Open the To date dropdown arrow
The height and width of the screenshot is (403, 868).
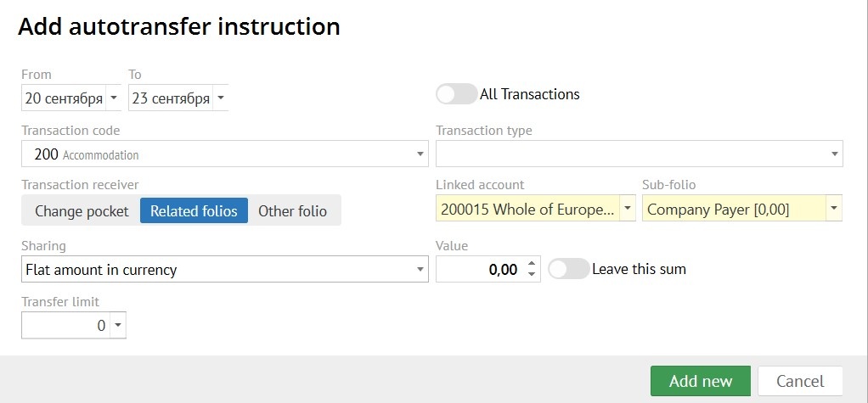pos(221,98)
